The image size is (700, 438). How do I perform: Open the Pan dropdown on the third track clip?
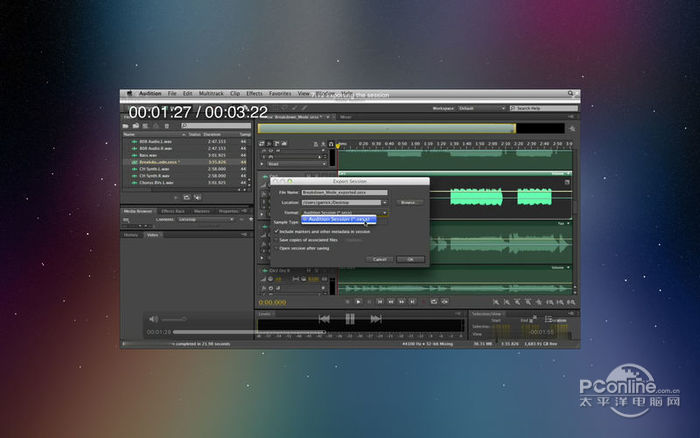coord(564,223)
